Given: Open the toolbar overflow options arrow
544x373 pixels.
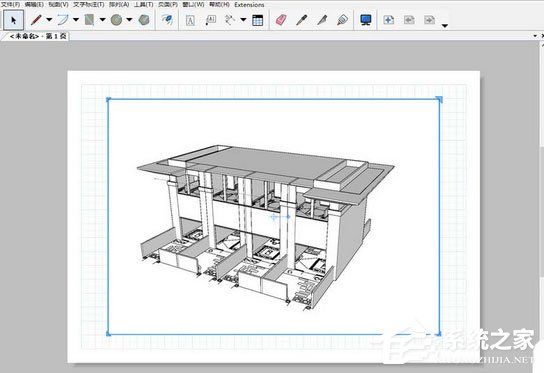Looking at the screenshot, I should click(x=445, y=25).
